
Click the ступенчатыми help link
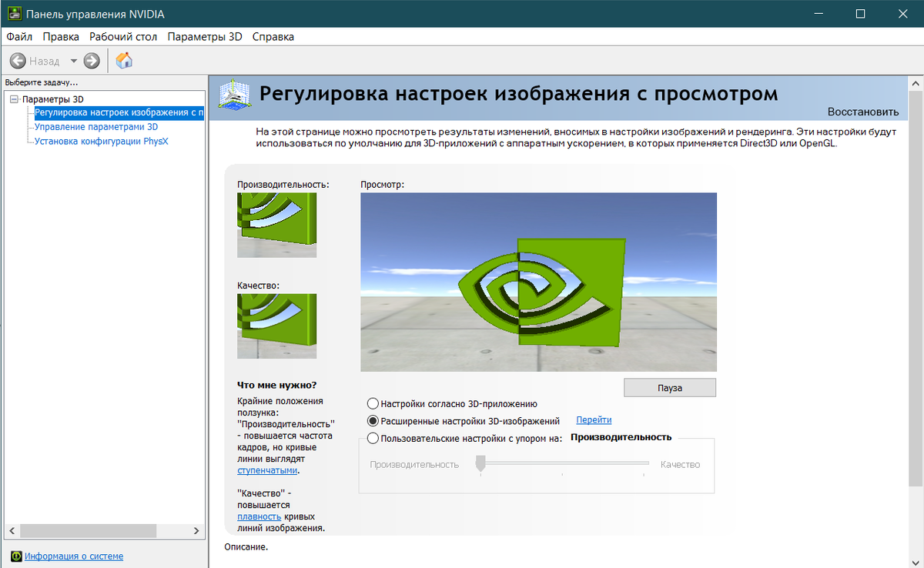(x=266, y=469)
